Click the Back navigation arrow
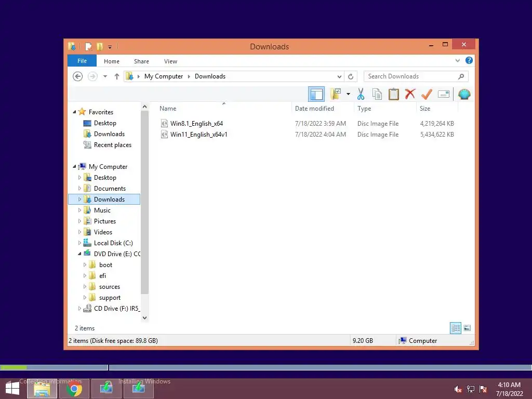 pos(78,76)
